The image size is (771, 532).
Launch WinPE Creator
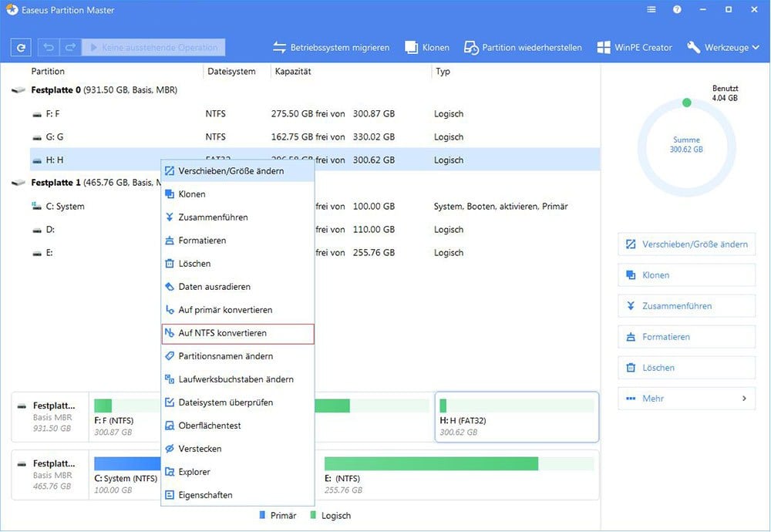pyautogui.click(x=634, y=48)
